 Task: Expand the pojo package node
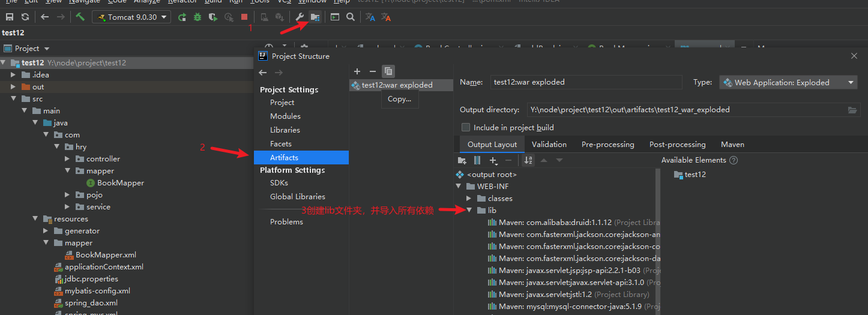click(x=67, y=195)
